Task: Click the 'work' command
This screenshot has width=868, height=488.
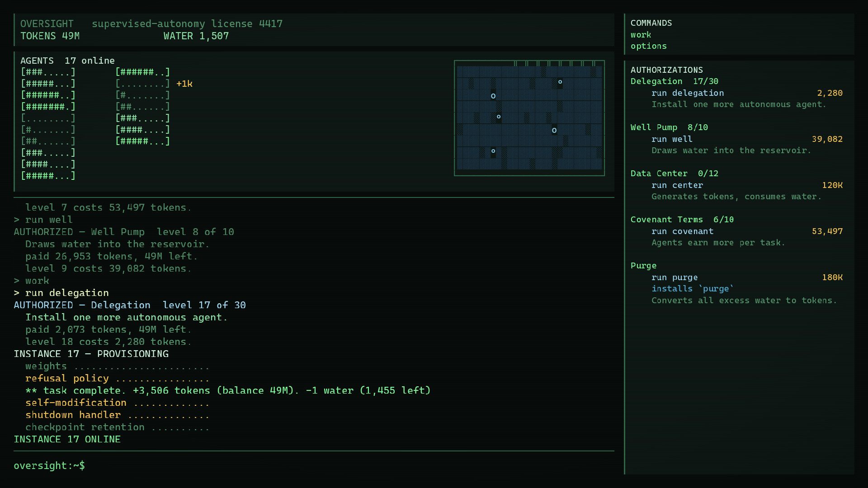Action: 641,35
